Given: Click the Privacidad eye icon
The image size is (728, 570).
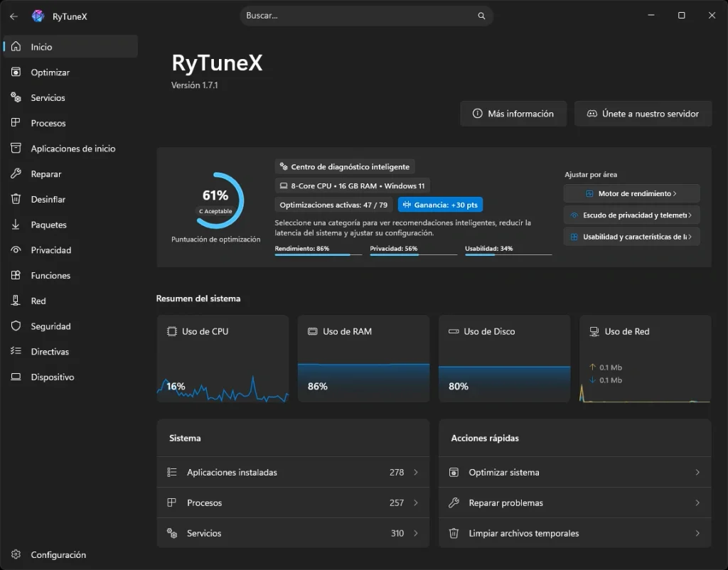Looking at the screenshot, I should coord(16,249).
